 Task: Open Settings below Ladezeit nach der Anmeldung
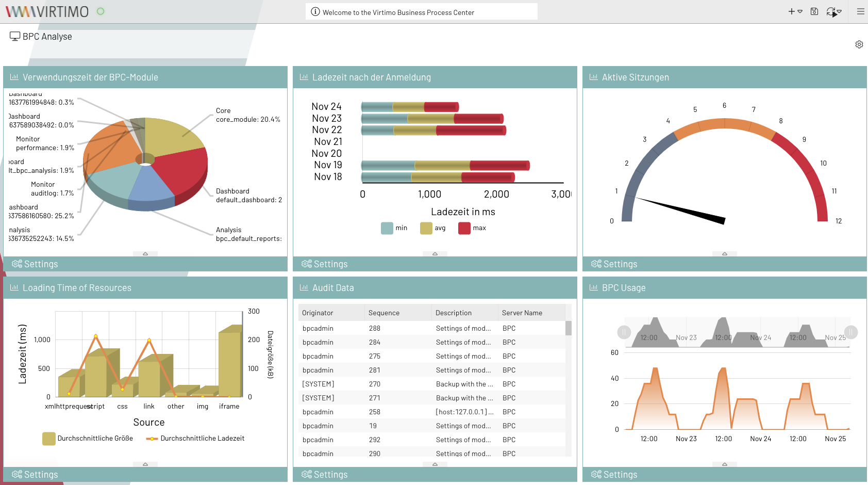325,264
